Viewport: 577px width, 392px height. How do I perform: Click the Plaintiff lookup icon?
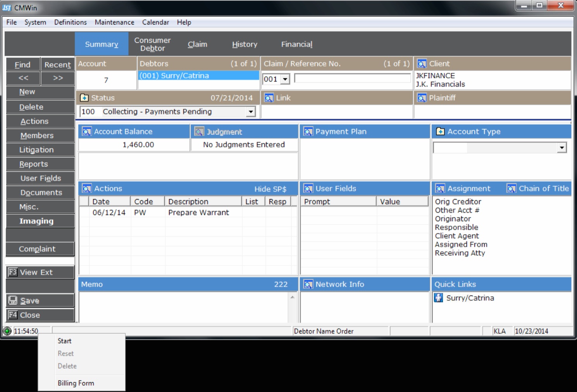pos(422,98)
